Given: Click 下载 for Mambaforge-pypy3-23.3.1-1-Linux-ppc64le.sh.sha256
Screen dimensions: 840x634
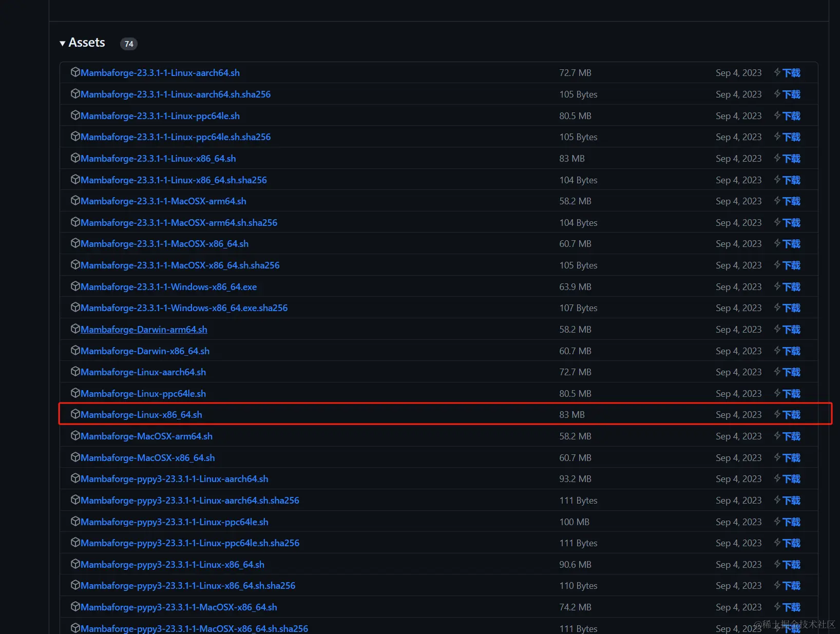Looking at the screenshot, I should coord(791,543).
